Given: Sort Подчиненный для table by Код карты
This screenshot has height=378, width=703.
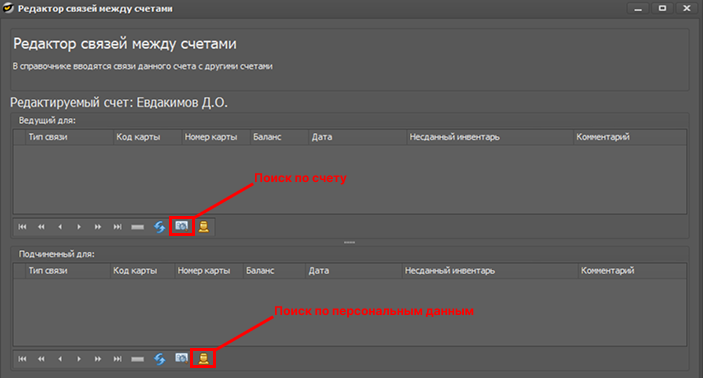Looking at the screenshot, I should click(x=142, y=271).
